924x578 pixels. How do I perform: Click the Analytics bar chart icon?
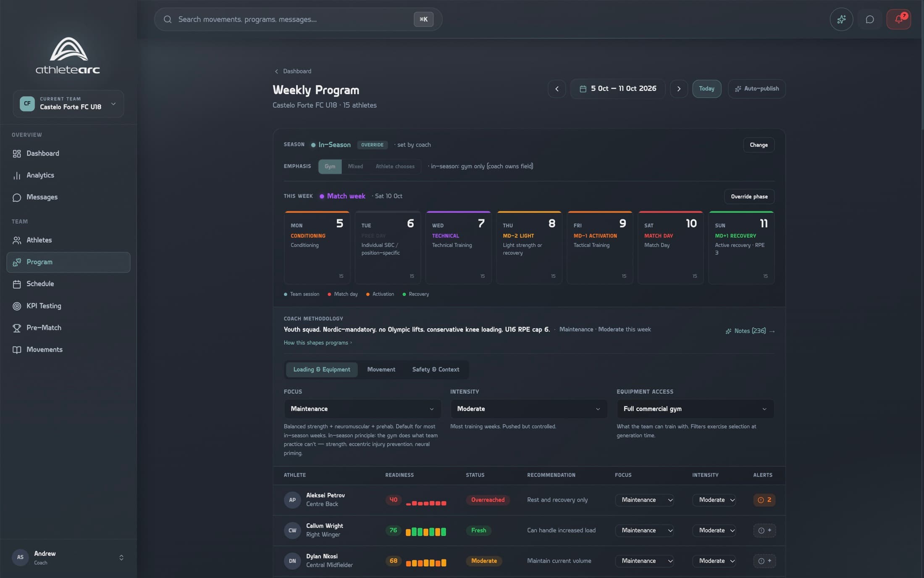[x=17, y=175]
